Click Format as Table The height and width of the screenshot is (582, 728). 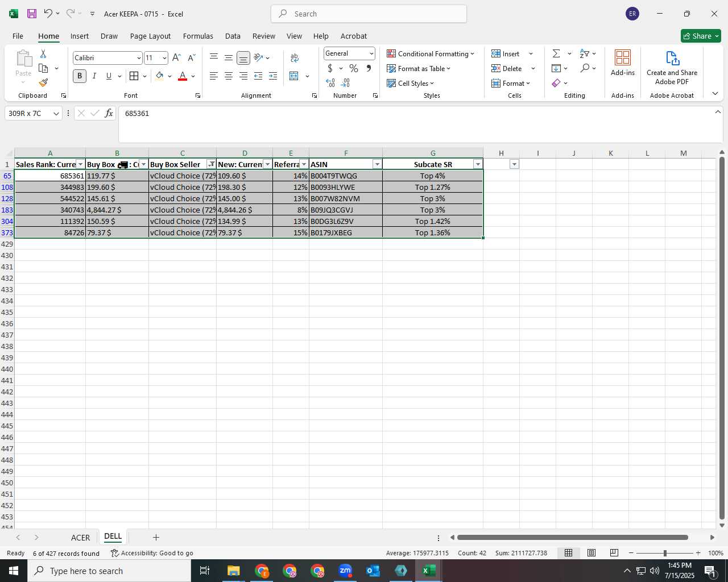point(419,68)
